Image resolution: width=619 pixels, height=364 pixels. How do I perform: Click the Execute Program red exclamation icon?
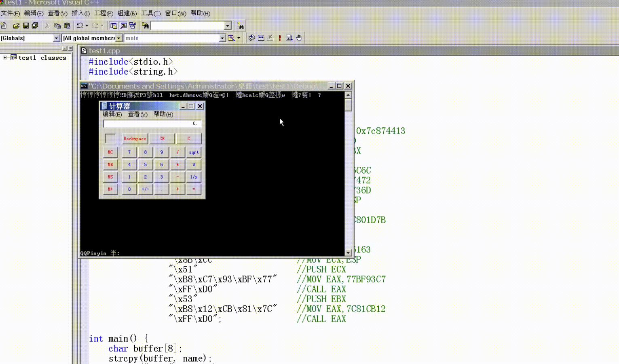click(x=280, y=38)
